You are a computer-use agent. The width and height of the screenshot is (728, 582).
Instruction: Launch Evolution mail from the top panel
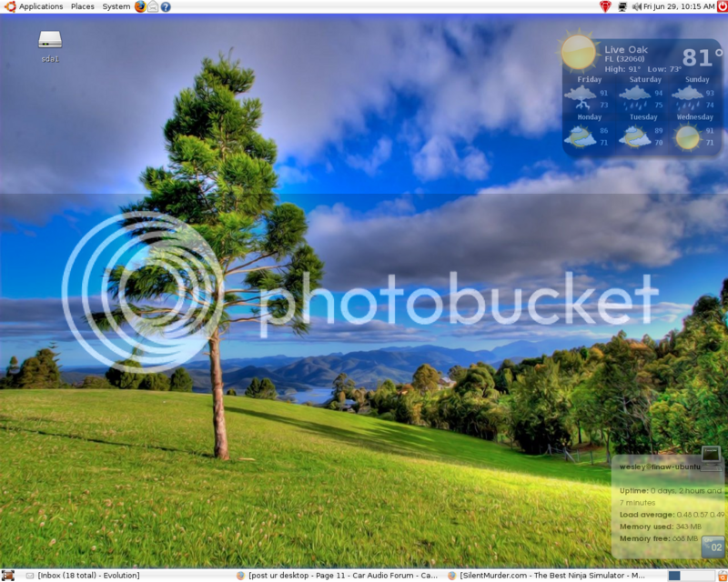tap(153, 6)
